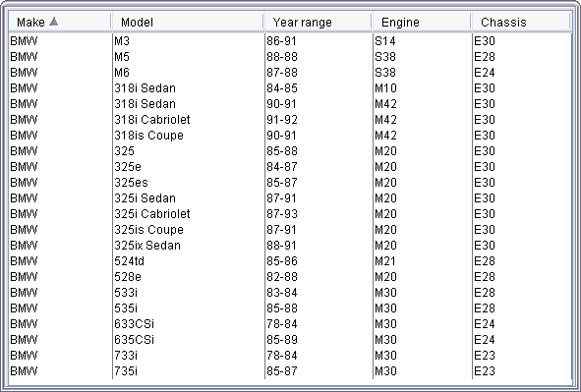This screenshot has width=581, height=392.
Task: Select the 533i model cell
Action: pos(189,293)
